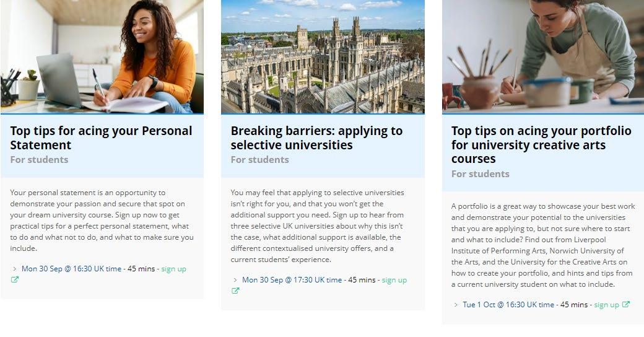The height and width of the screenshot is (337, 644).
Task: Click the external link icon under selective universities sign up
Action: click(235, 291)
